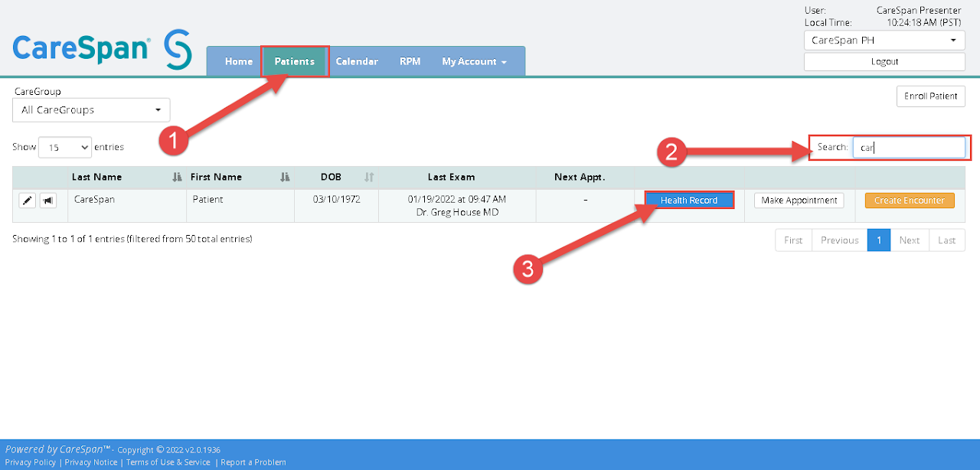980x470 pixels.
Task: Expand the My Account menu
Action: (x=474, y=61)
